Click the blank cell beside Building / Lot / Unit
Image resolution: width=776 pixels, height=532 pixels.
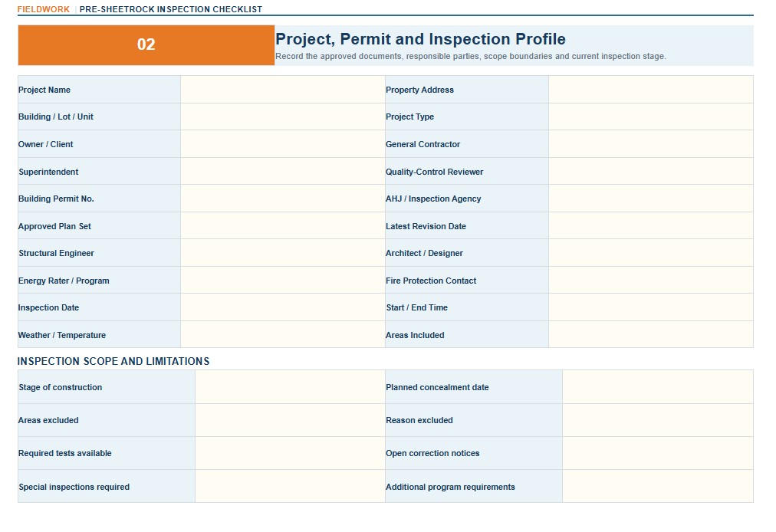click(x=283, y=117)
